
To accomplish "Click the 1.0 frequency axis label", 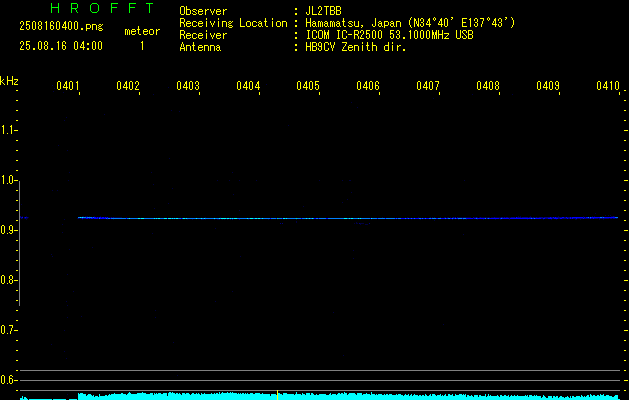I will click(x=8, y=180).
